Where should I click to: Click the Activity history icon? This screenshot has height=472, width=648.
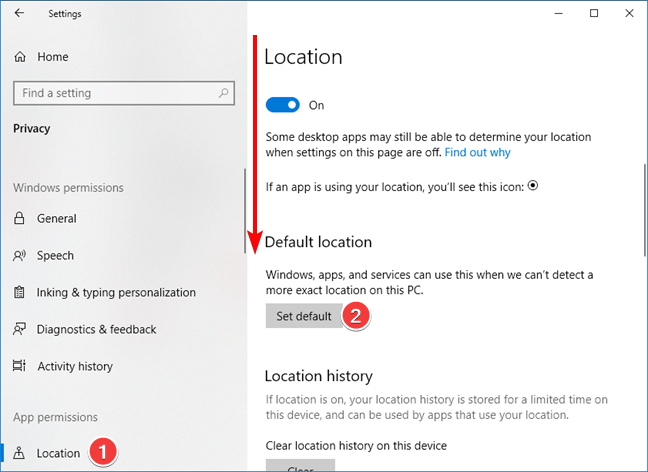(19, 366)
